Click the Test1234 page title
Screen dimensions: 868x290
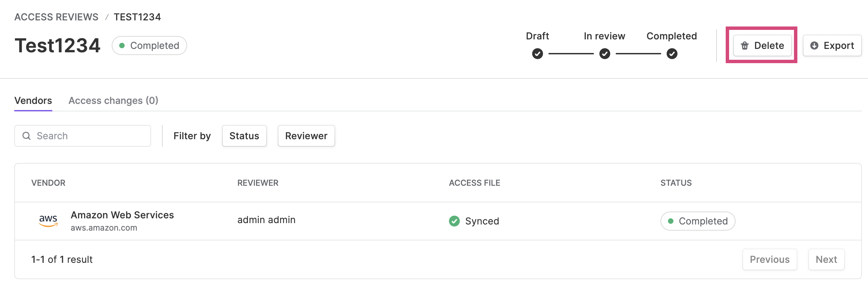(57, 46)
